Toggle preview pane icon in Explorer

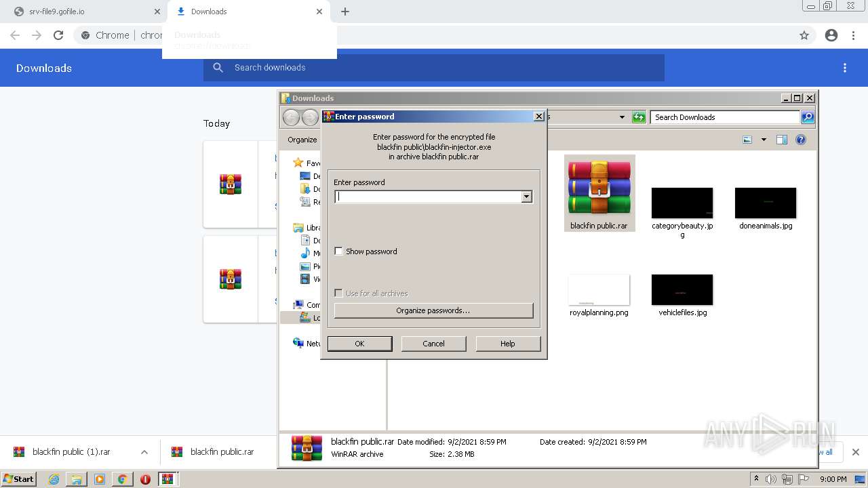(782, 140)
